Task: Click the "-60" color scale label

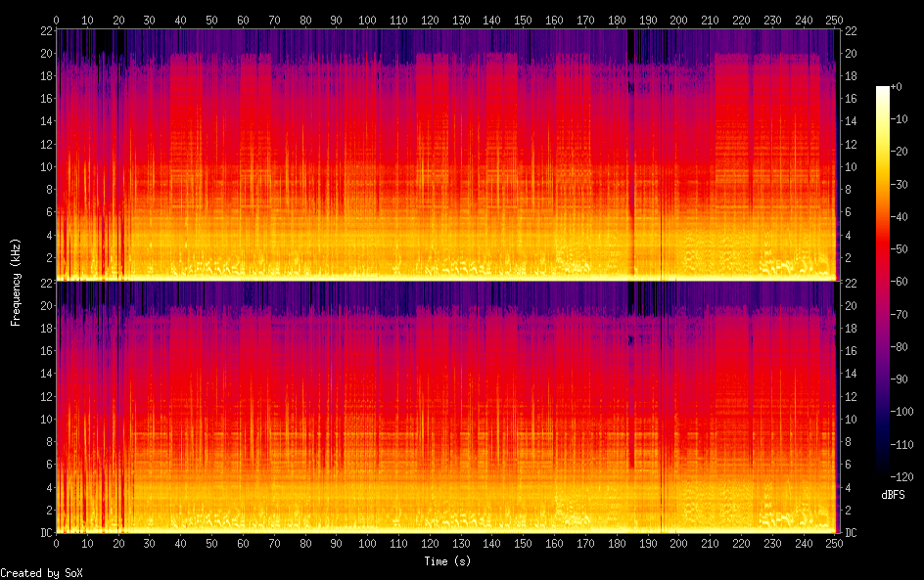Action: (900, 282)
